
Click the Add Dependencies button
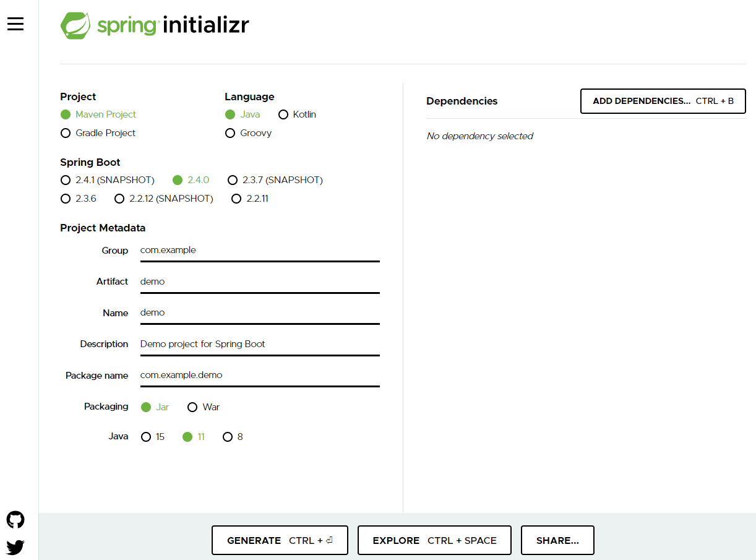663,101
